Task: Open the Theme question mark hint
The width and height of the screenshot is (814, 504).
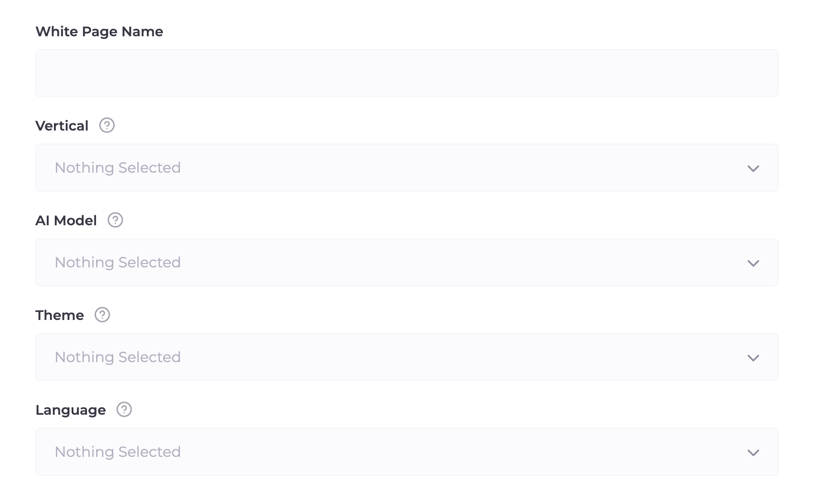Action: 102,315
